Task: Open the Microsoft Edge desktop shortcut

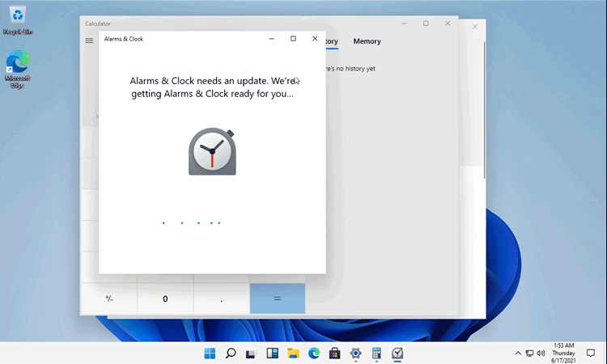Action: point(18,69)
